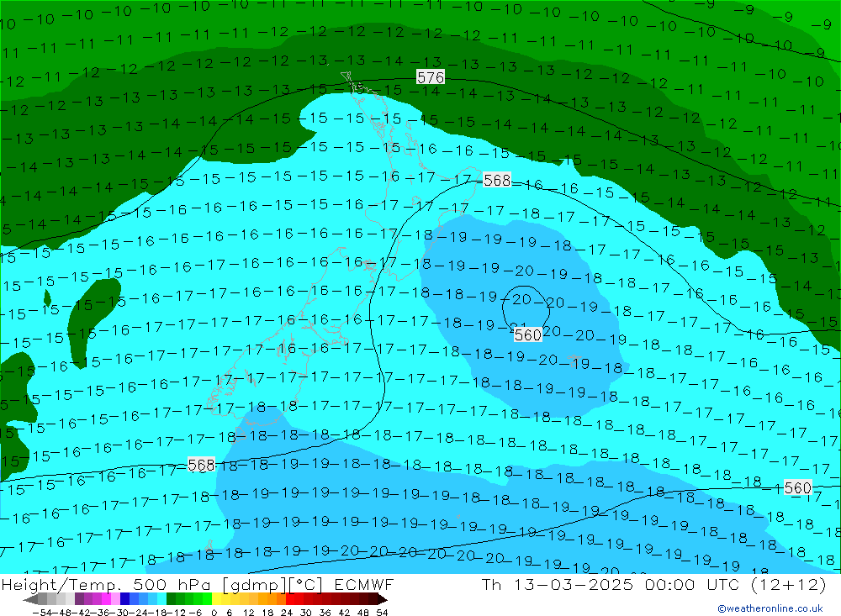The width and height of the screenshot is (841, 616).
Task: Click the '54' legend tick label at the scale end
Action: [x=382, y=613]
